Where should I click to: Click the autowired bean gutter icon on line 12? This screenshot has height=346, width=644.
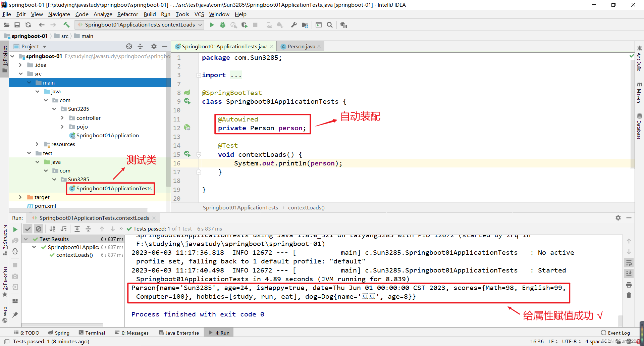[x=187, y=128]
